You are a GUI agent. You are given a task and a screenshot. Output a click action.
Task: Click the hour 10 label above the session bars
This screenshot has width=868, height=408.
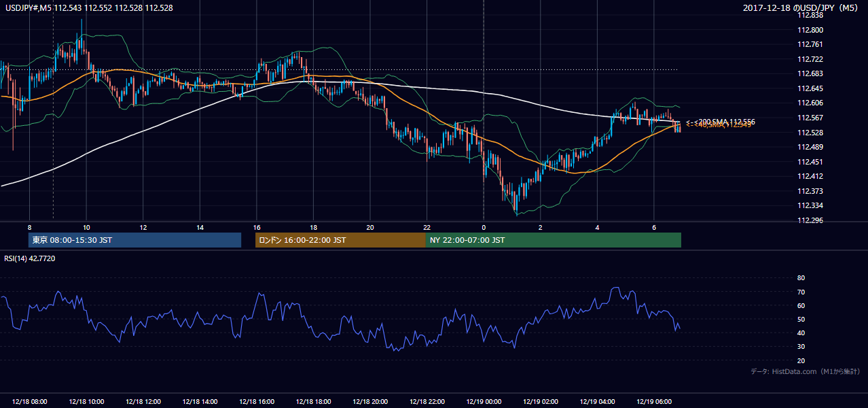(86, 227)
